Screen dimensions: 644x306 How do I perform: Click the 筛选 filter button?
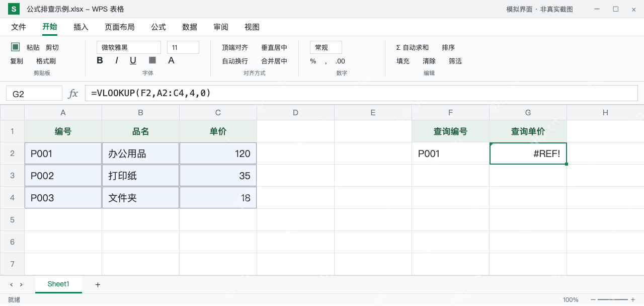click(x=455, y=61)
